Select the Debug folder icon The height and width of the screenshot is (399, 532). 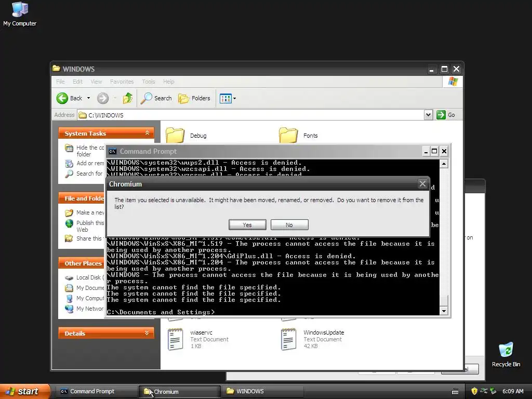175,135
